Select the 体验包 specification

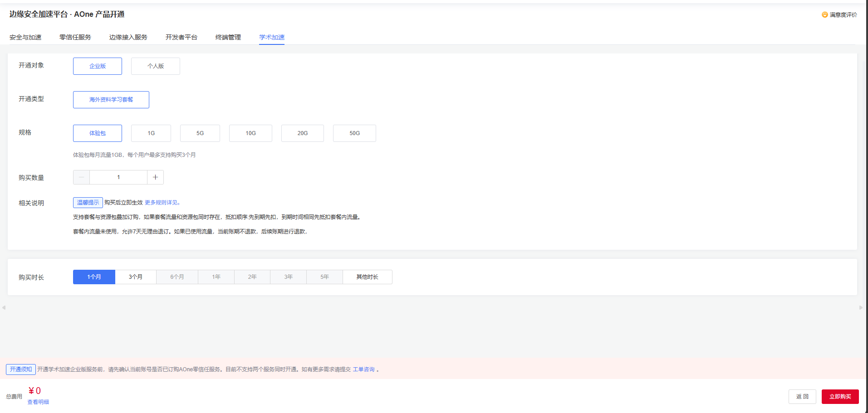point(98,133)
